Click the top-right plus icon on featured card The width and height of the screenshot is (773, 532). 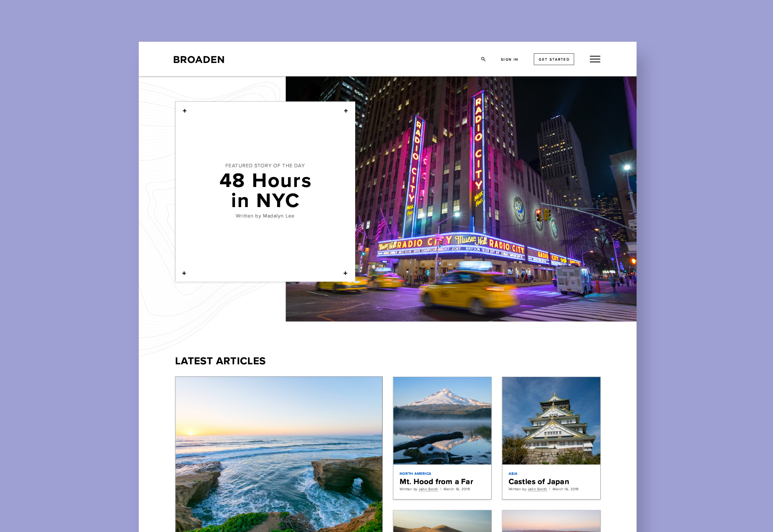point(345,110)
